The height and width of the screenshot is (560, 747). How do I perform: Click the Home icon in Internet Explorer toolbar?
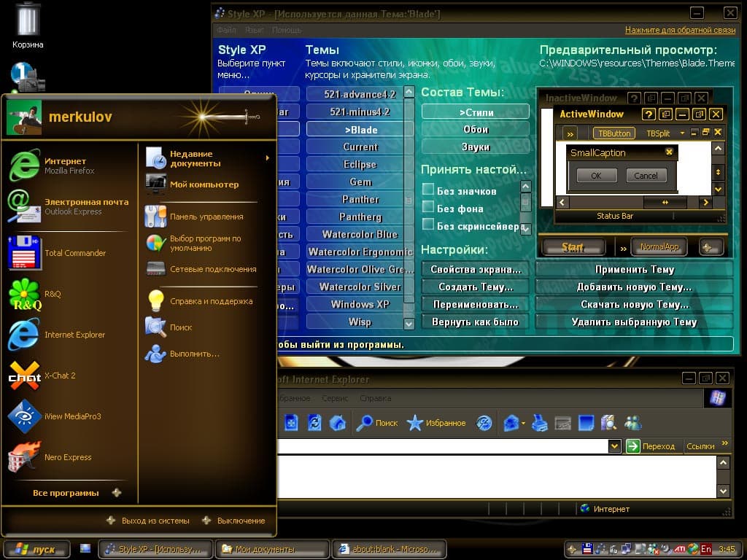coord(338,422)
